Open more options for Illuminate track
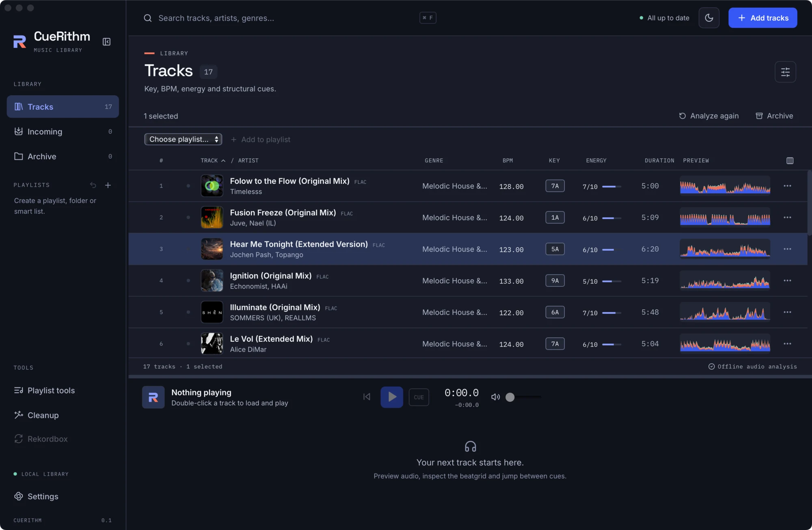The image size is (812, 530). pos(787,312)
